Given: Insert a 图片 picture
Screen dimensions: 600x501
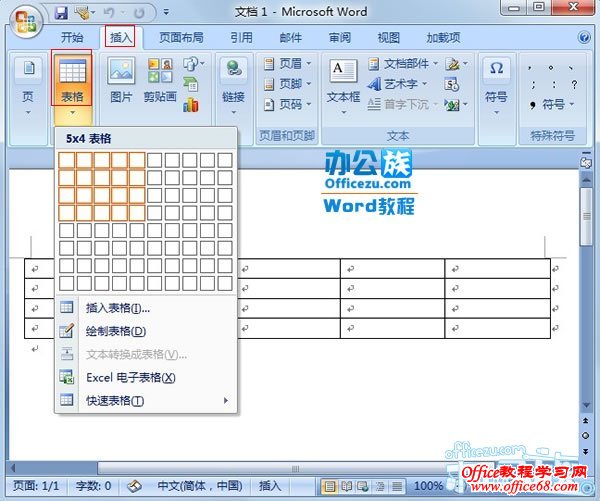Looking at the screenshot, I should (x=121, y=80).
